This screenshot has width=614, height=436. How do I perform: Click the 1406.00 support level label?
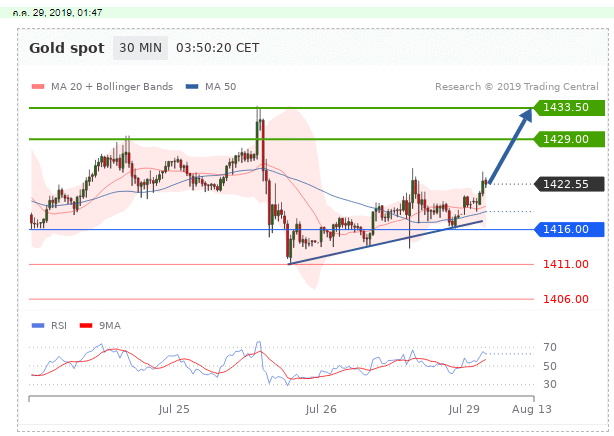tap(565, 299)
